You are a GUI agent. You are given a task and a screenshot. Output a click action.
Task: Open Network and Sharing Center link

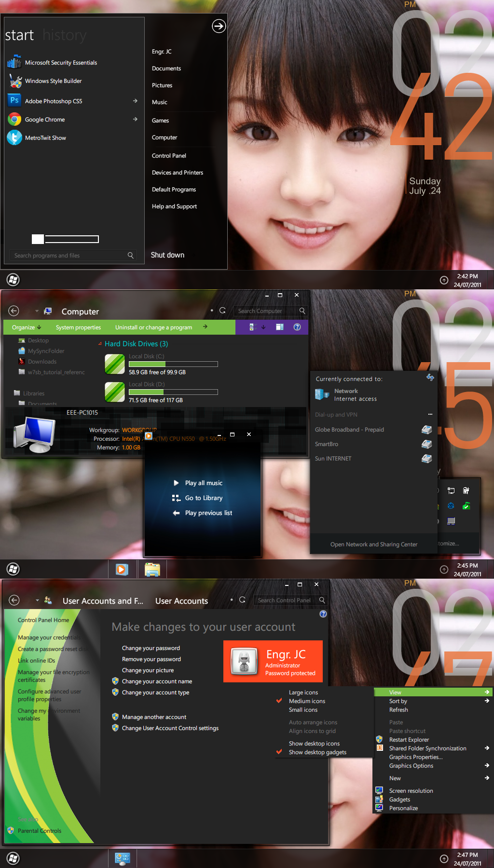(x=374, y=544)
